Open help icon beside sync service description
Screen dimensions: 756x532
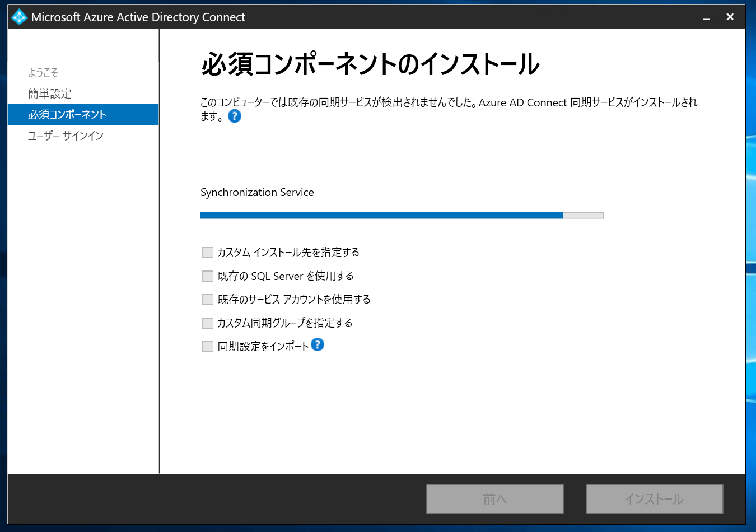click(235, 116)
